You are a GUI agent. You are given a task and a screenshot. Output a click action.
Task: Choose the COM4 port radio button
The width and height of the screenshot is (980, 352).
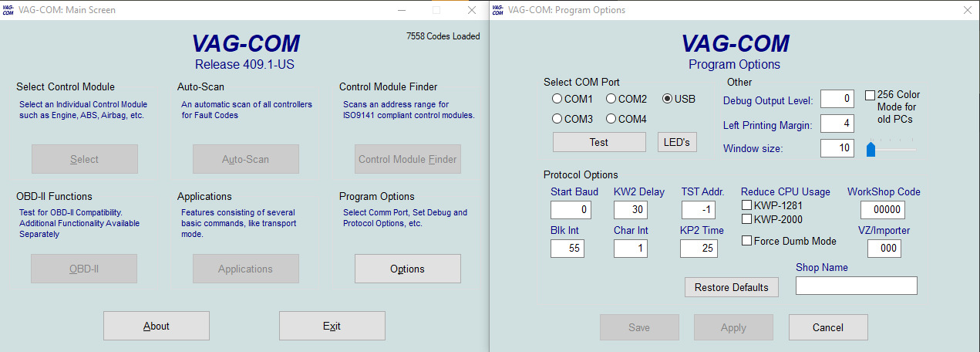tap(611, 119)
